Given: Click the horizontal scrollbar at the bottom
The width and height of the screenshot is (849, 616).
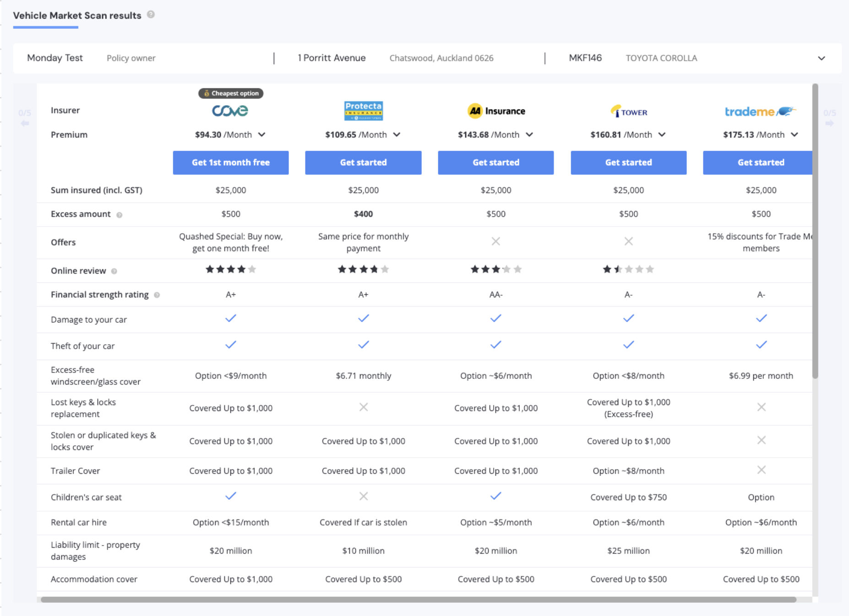Looking at the screenshot, I should (419, 600).
